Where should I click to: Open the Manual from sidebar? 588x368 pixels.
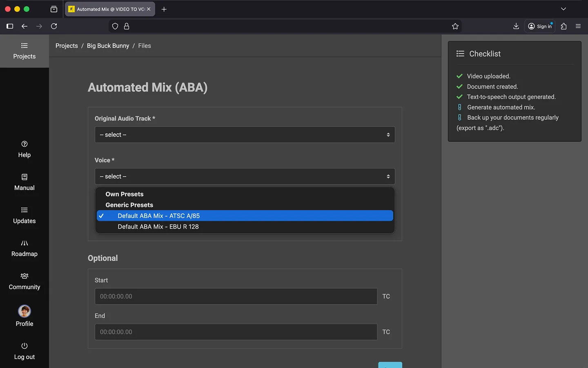pos(24,182)
